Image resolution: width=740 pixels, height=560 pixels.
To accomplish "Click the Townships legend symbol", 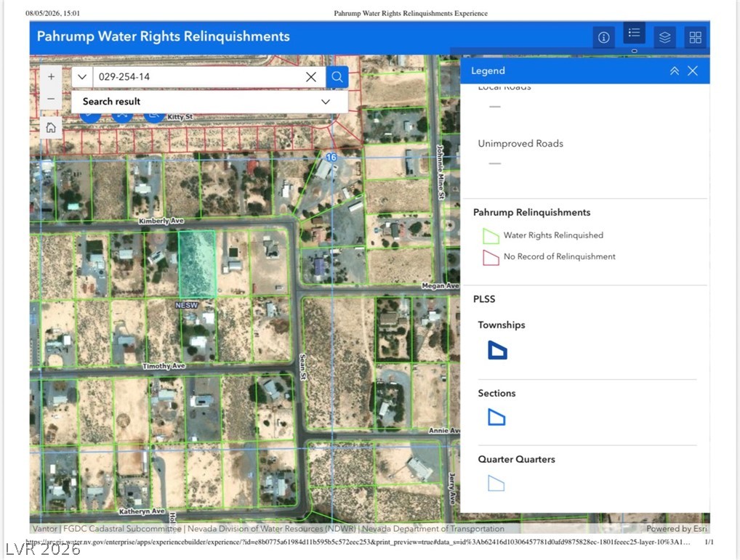I will [497, 350].
